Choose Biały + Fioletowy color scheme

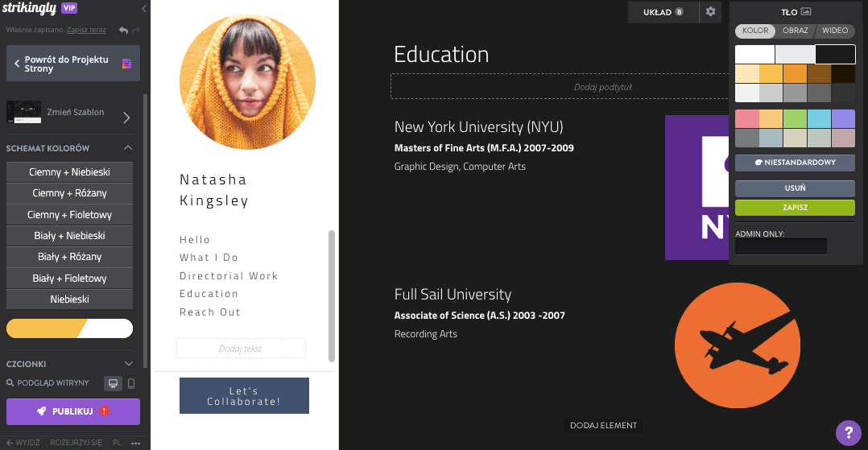pyautogui.click(x=69, y=279)
